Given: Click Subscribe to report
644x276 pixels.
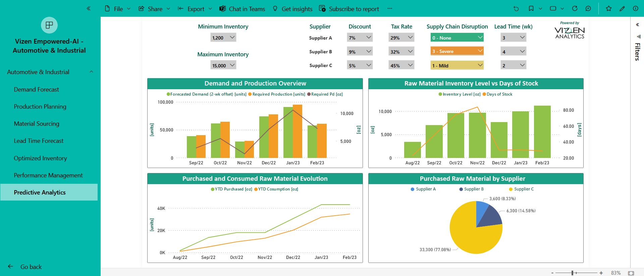Looking at the screenshot, I should pyautogui.click(x=349, y=9).
